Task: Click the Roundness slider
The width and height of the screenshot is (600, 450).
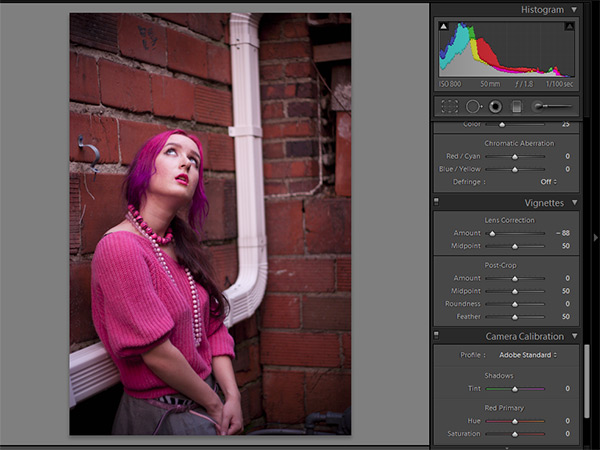Action: coord(515,304)
